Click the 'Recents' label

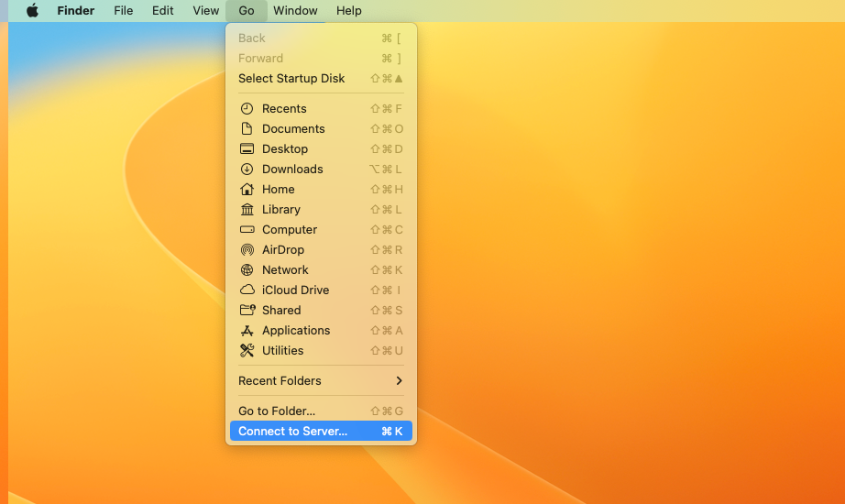pyautogui.click(x=284, y=108)
